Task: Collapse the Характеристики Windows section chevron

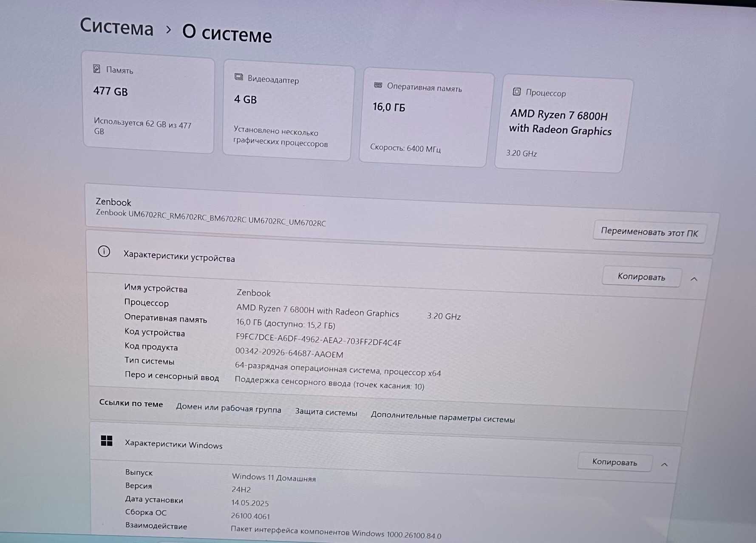Action: point(665,464)
